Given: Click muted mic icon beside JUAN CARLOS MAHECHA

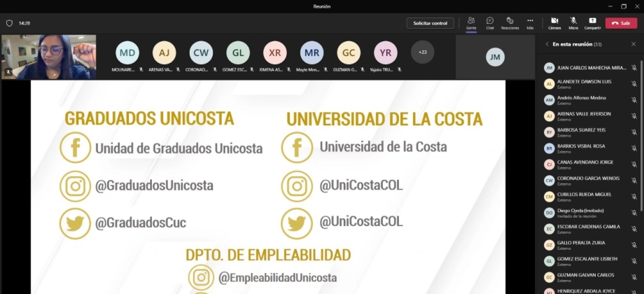Looking at the screenshot, I should 634,68.
